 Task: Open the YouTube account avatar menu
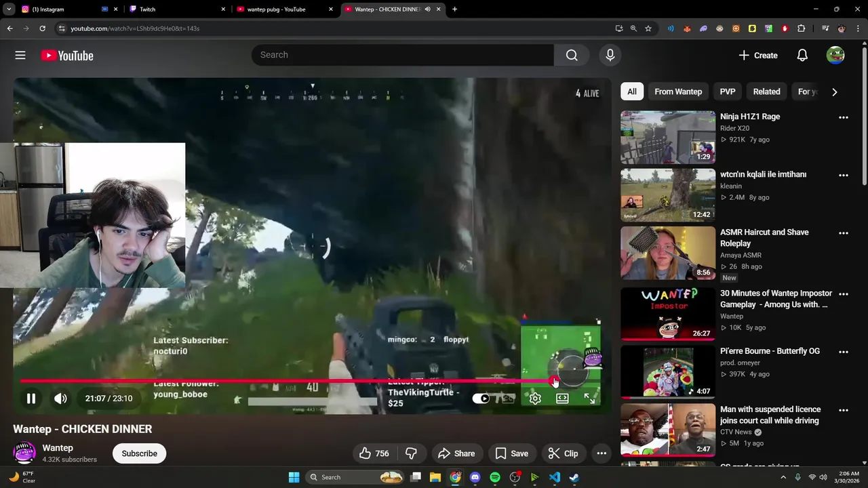[x=835, y=56]
